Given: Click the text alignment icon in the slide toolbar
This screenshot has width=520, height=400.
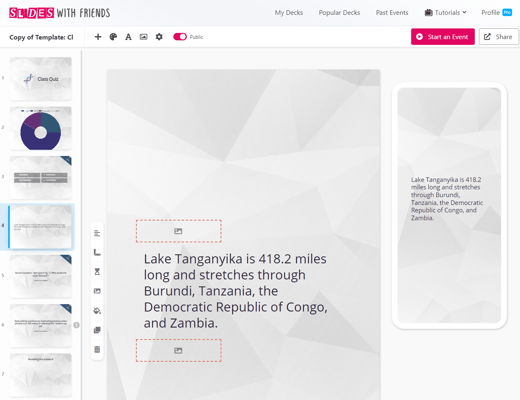Looking at the screenshot, I should 97,233.
